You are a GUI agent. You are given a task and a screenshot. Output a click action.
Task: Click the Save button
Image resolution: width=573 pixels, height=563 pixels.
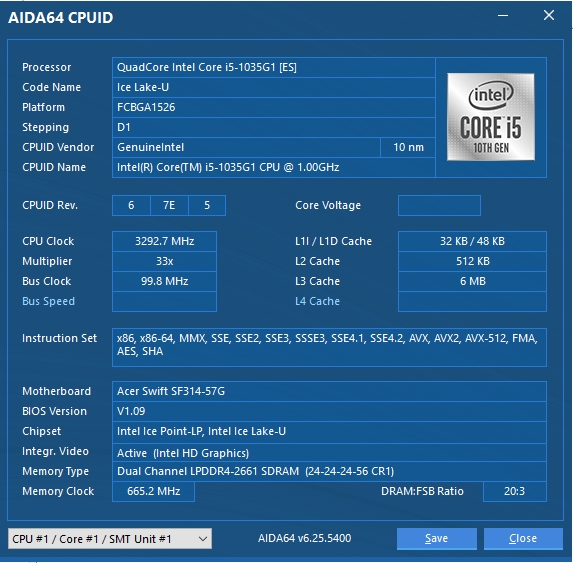(x=437, y=539)
